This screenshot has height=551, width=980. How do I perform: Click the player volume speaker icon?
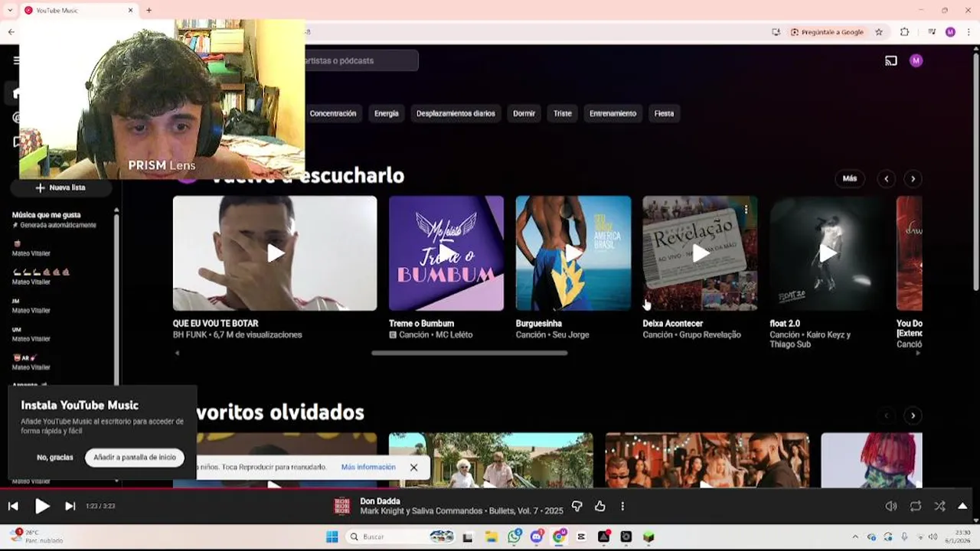coord(891,506)
